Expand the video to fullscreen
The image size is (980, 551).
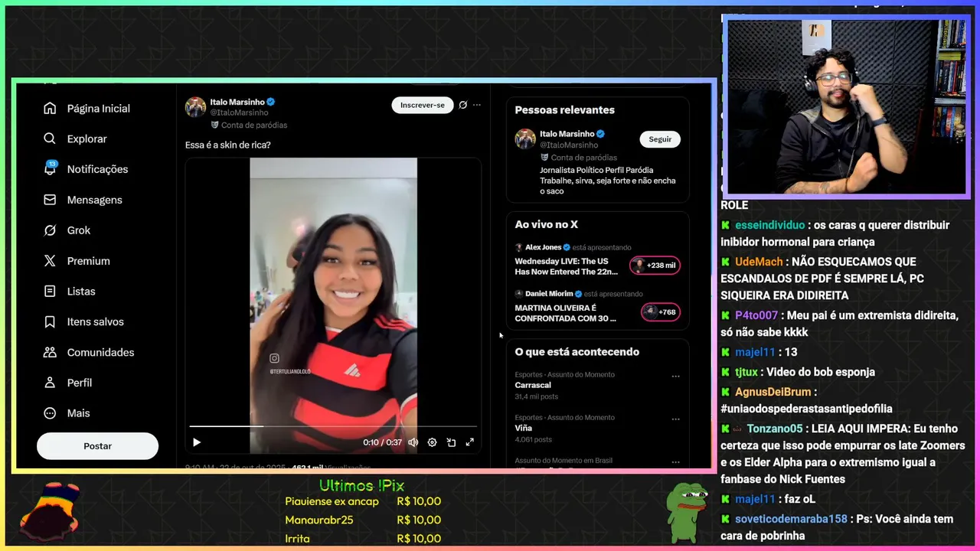(x=470, y=442)
